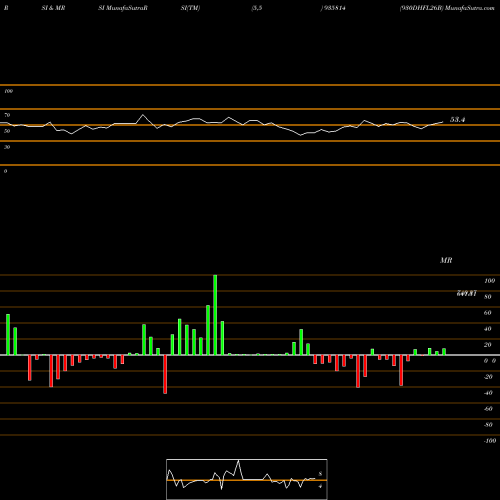Click the MR histogram axis label -80

point(488,425)
